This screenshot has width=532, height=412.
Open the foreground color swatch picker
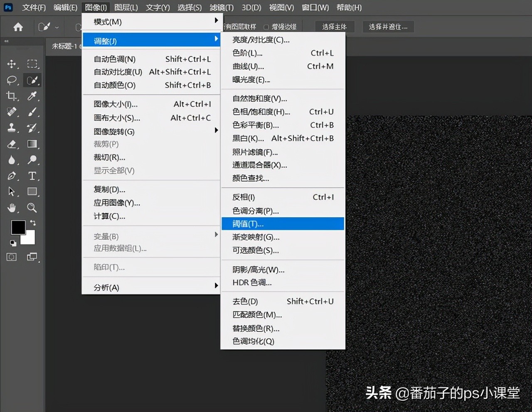tap(18, 227)
